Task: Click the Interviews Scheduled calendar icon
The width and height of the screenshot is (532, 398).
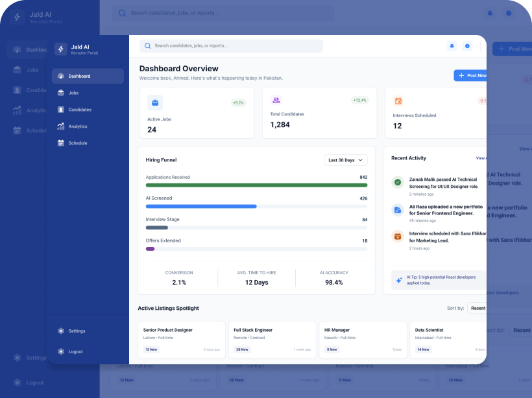Action: [x=398, y=100]
